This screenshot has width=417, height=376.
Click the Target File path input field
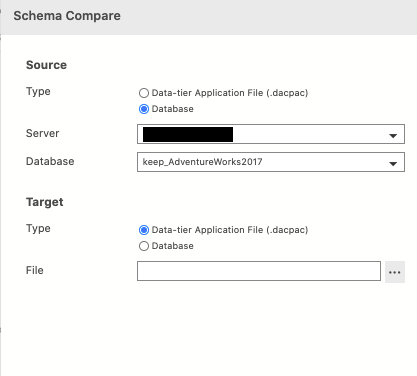click(259, 271)
